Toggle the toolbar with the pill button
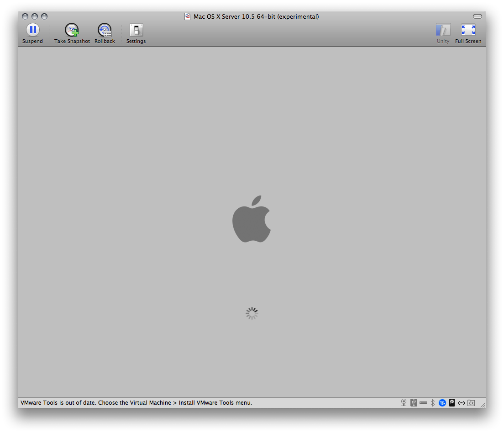The image size is (504, 433). (478, 16)
